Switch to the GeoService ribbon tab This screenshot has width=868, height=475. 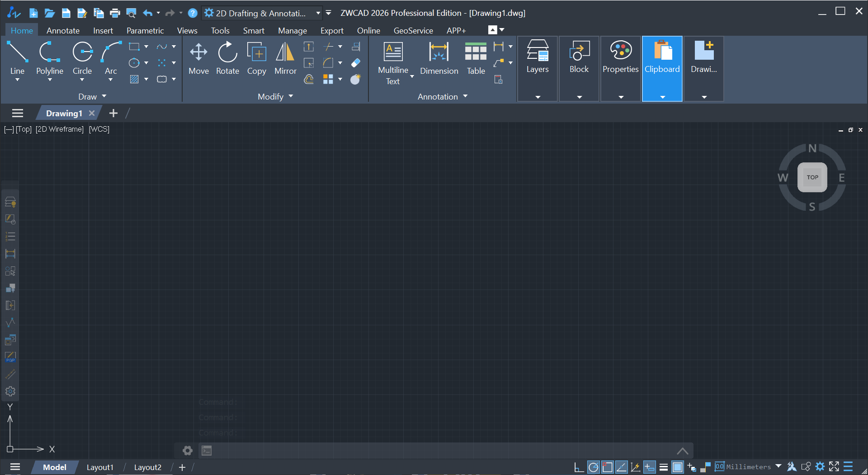(x=413, y=30)
